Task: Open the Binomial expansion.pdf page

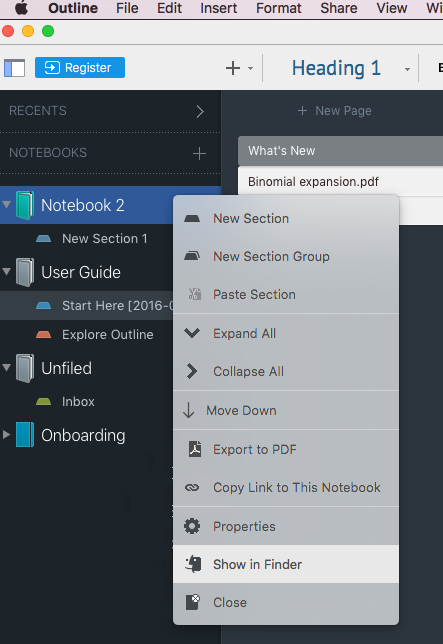Action: tap(340, 182)
